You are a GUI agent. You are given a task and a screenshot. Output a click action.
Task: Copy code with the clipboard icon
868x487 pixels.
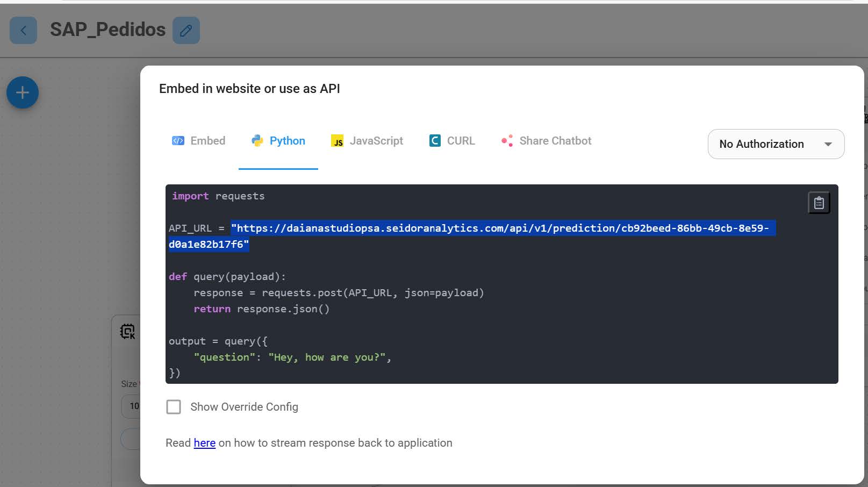(x=819, y=203)
